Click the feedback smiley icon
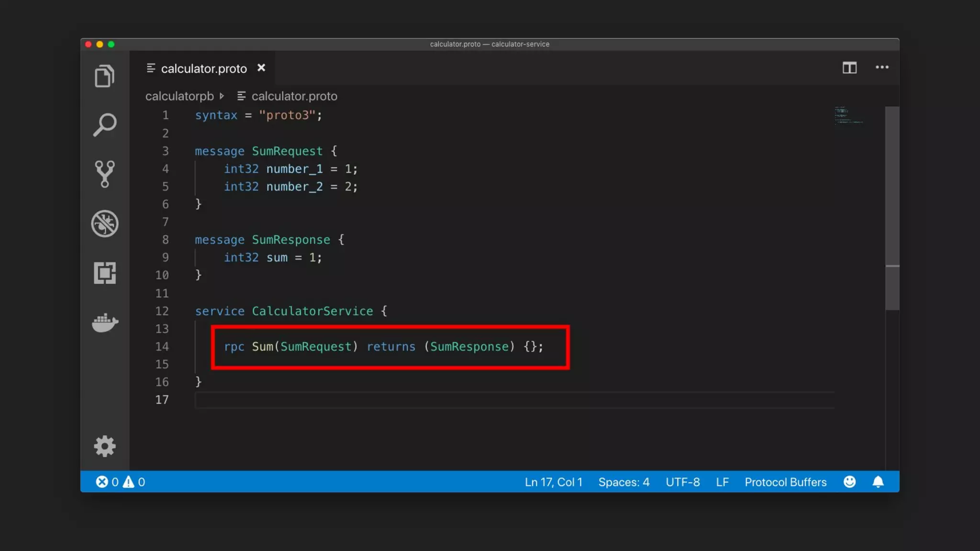 click(x=849, y=482)
